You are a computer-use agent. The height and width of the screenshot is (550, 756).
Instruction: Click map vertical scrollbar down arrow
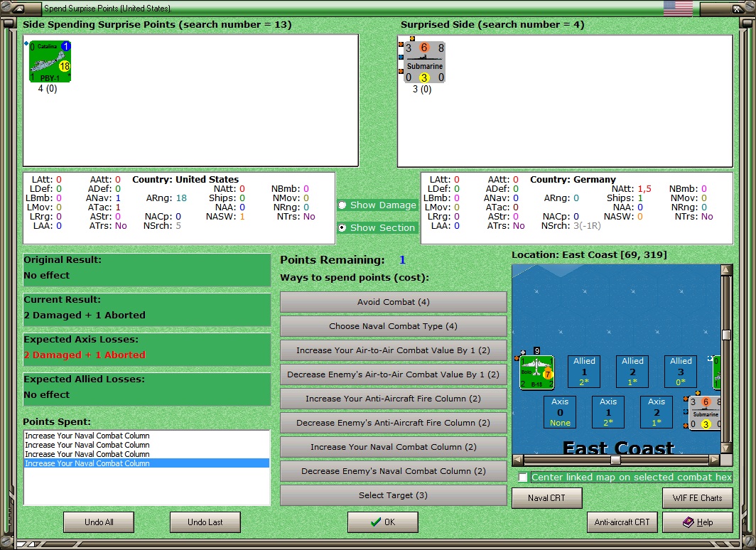pyautogui.click(x=727, y=448)
